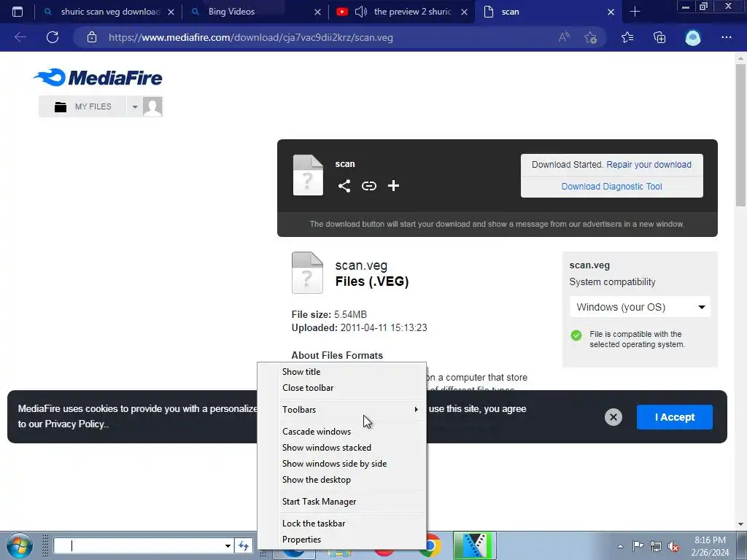View site information lock icon
This screenshot has width=747, height=560.
tap(92, 37)
